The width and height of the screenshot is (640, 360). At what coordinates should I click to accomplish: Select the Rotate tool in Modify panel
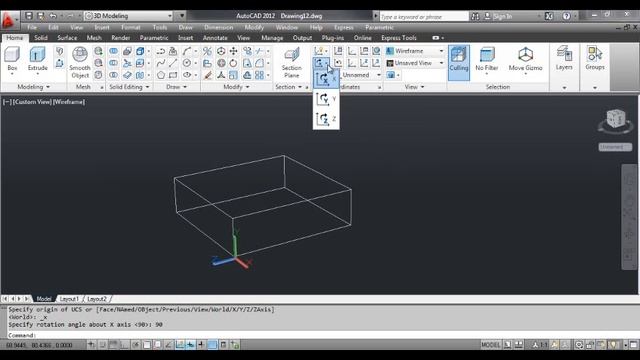pyautogui.click(x=233, y=63)
